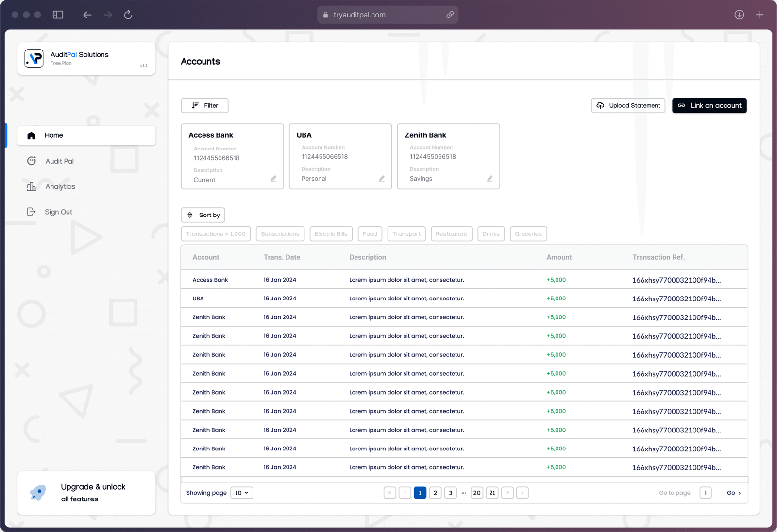Open the Sort by dropdown

point(203,215)
